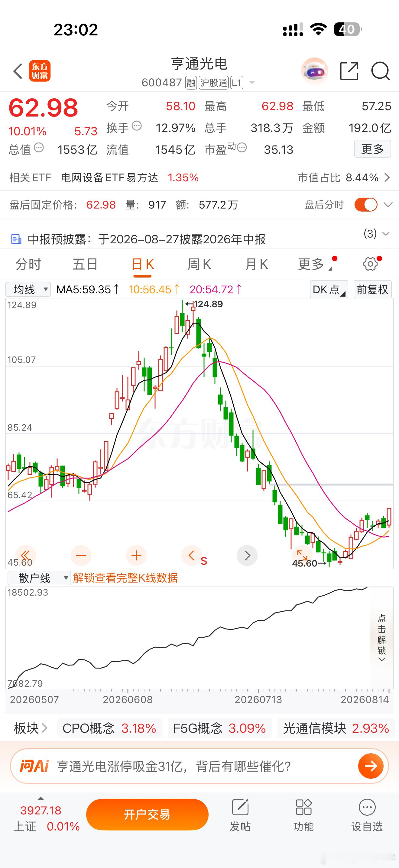
Task: Tap the 沪股通 badge
Action: click(x=214, y=83)
